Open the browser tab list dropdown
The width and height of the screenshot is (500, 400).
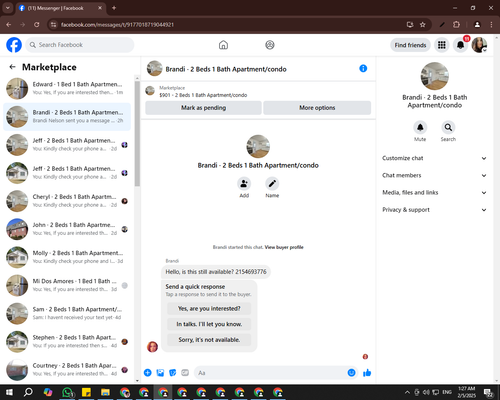[x=7, y=8]
